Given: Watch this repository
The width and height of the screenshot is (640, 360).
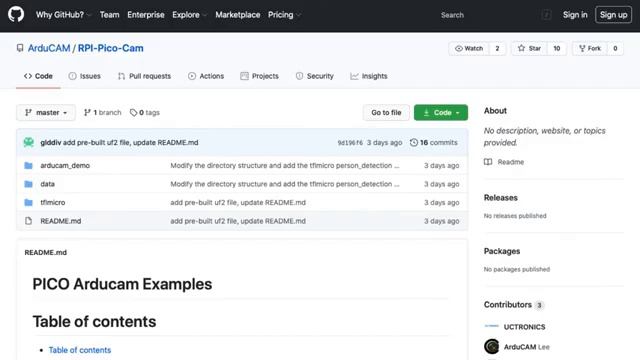Looking at the screenshot, I should point(469,49).
